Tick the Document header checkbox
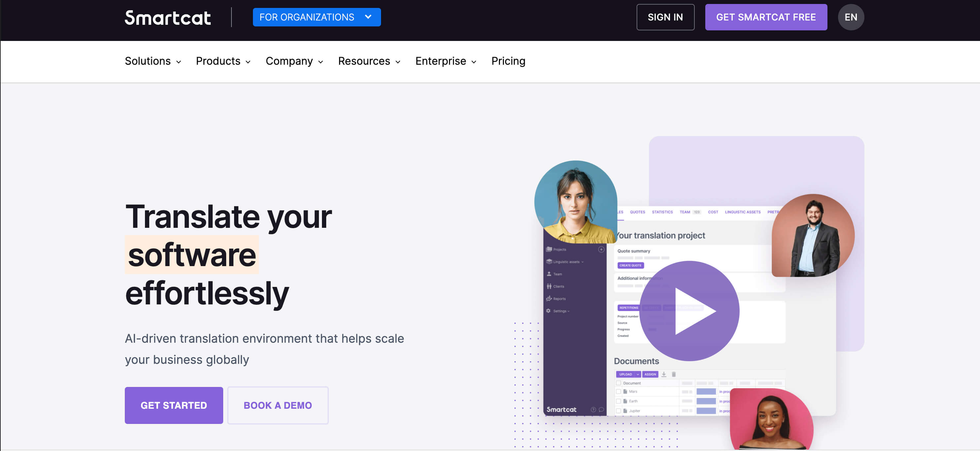Viewport: 980px width, 451px height. [x=618, y=383]
